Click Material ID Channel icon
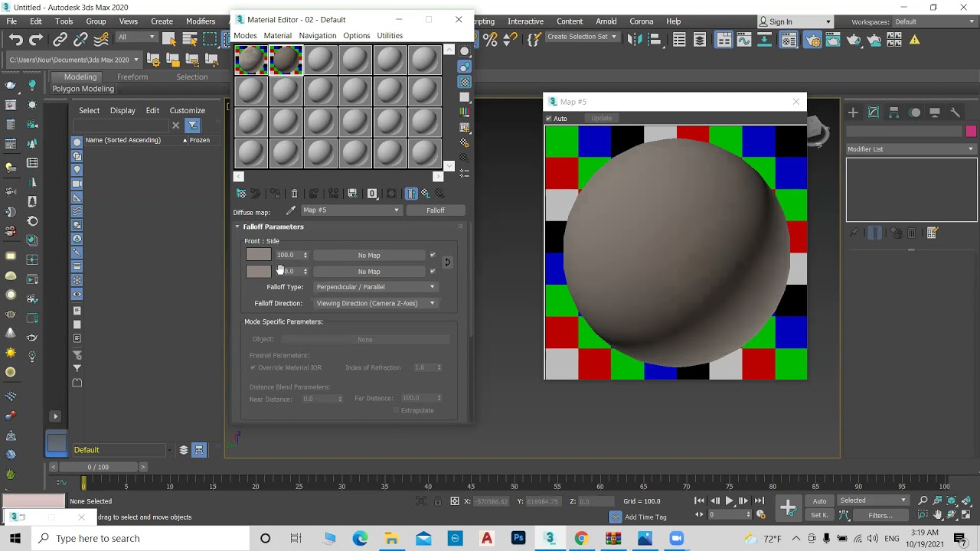Screen dimensions: 980x551 (x=372, y=194)
